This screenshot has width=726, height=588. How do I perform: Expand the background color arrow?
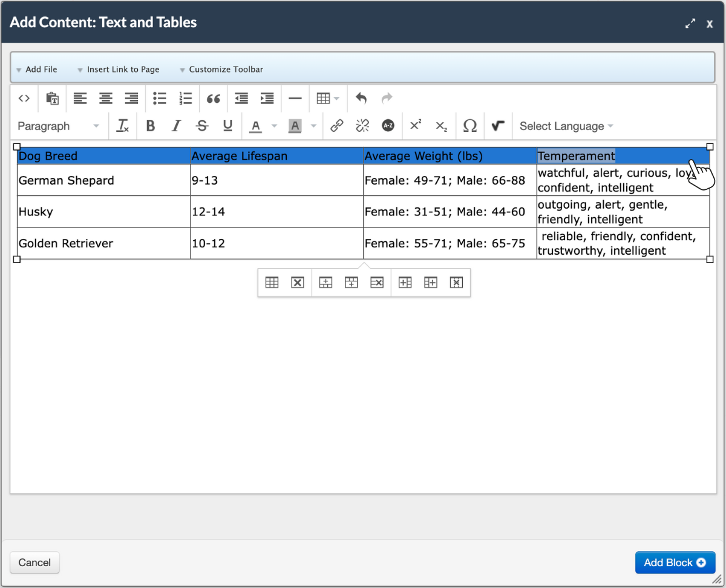(x=313, y=126)
